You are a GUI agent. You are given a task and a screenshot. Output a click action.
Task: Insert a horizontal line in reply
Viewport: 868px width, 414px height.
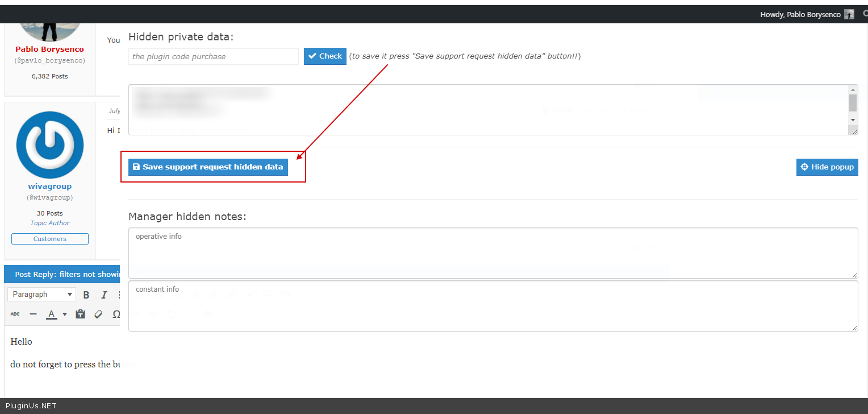(33, 314)
